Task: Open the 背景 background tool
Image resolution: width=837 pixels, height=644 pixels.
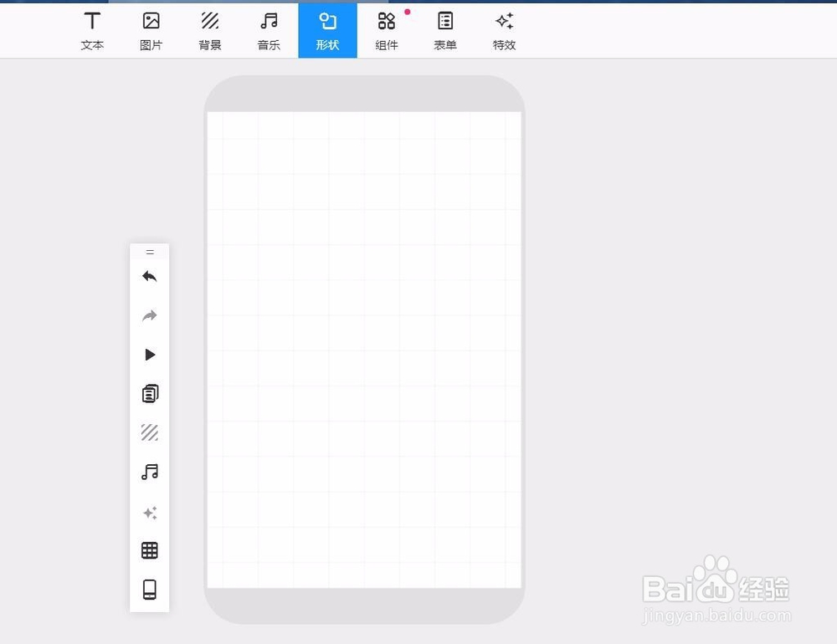Action: [x=210, y=31]
